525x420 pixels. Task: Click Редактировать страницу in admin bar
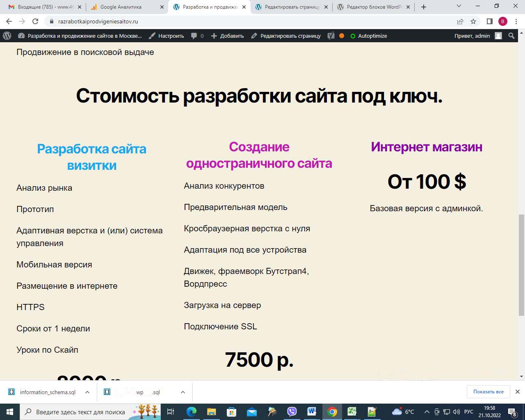(x=286, y=36)
